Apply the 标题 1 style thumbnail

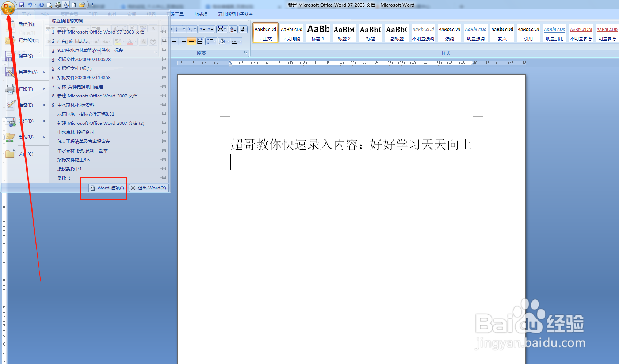(x=318, y=32)
